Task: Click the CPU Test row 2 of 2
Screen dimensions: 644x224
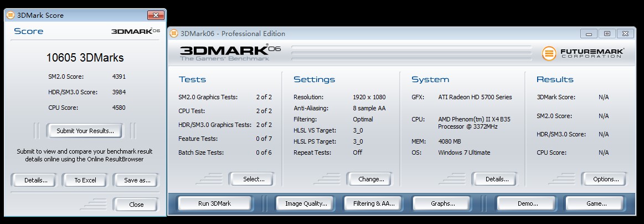Action: pyautogui.click(x=225, y=111)
